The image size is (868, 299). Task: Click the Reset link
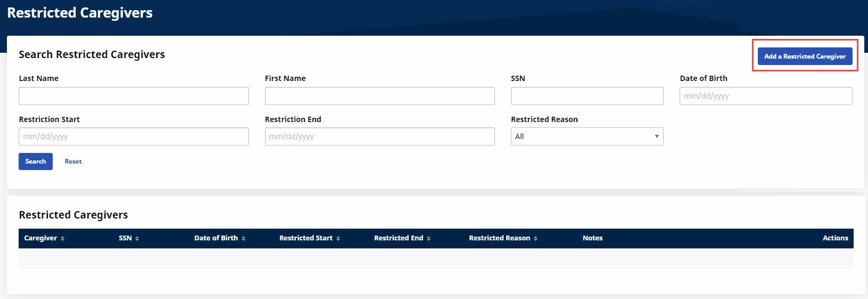[x=73, y=161]
